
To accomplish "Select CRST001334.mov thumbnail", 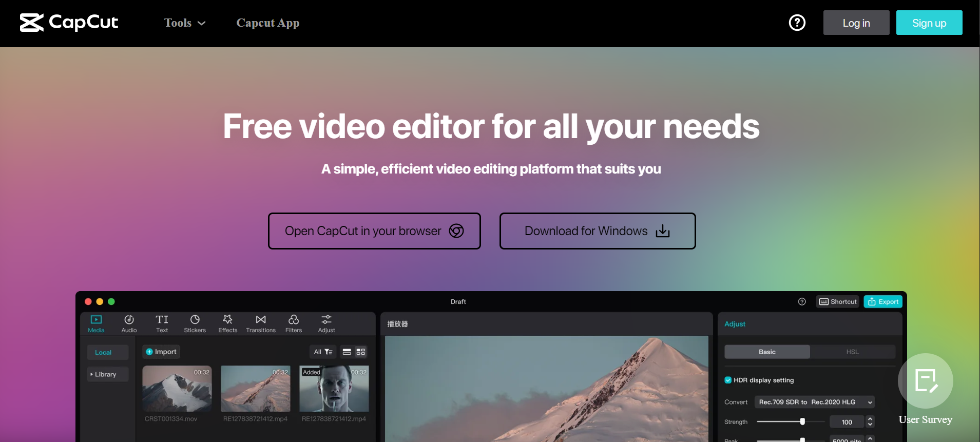I will (177, 389).
